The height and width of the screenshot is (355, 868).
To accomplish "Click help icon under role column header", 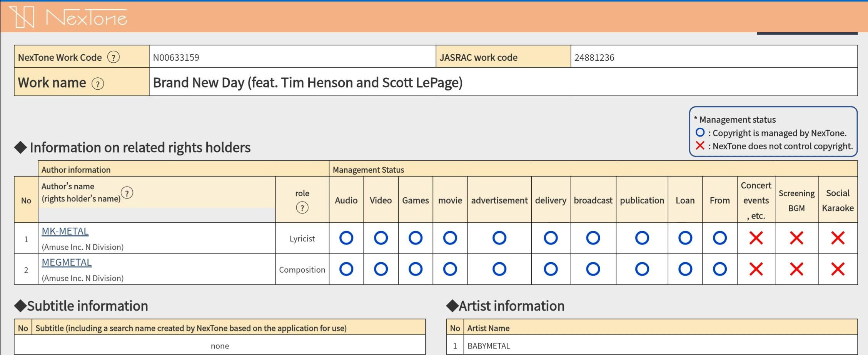I will coord(302,208).
